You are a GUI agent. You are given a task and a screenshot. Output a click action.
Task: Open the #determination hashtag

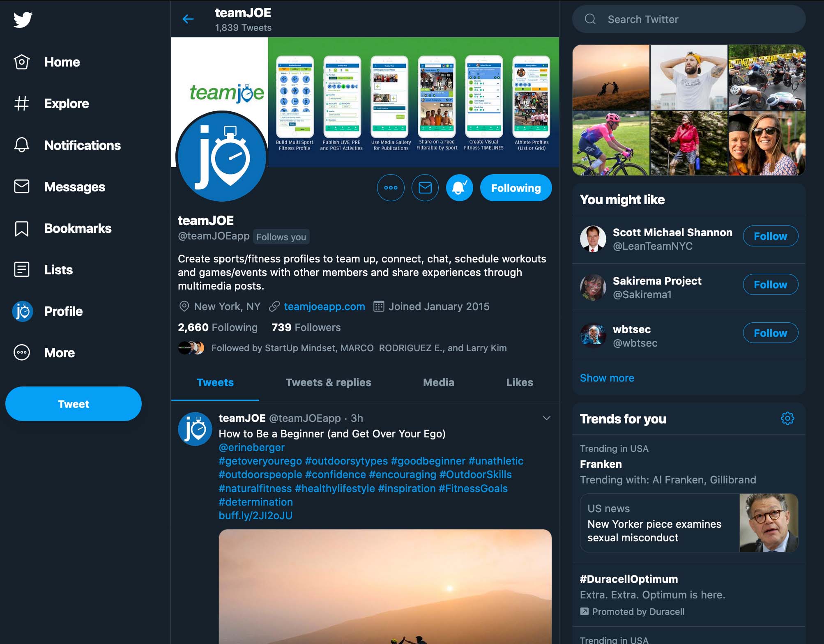pos(255,502)
